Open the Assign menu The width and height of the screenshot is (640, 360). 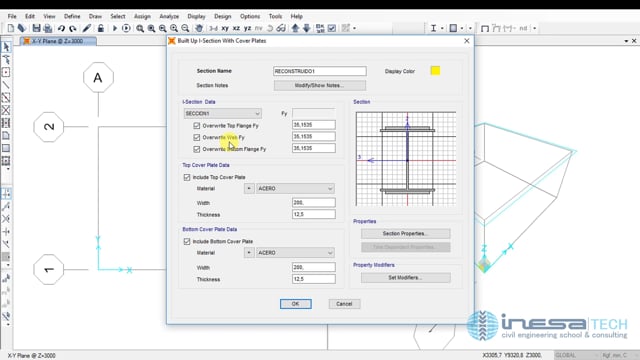pyautogui.click(x=142, y=16)
